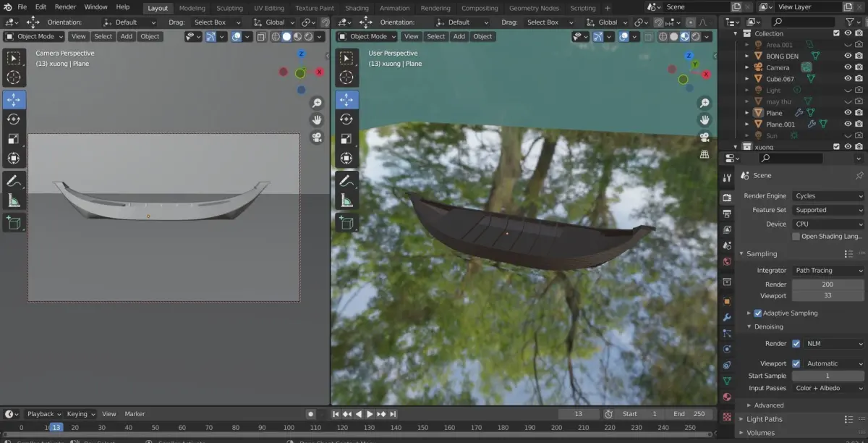868x443 pixels.
Task: Open the Tool settings properties tab
Action: point(727,178)
